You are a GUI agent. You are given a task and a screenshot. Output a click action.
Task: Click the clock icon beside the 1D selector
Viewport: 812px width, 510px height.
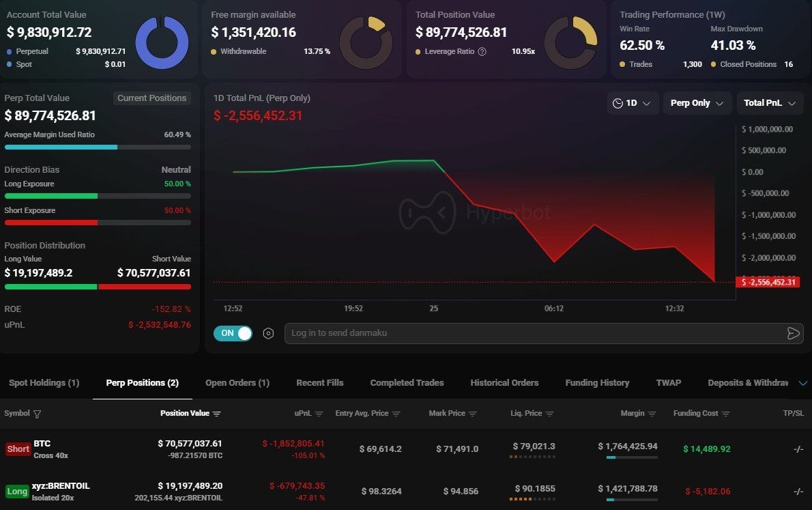coord(618,103)
